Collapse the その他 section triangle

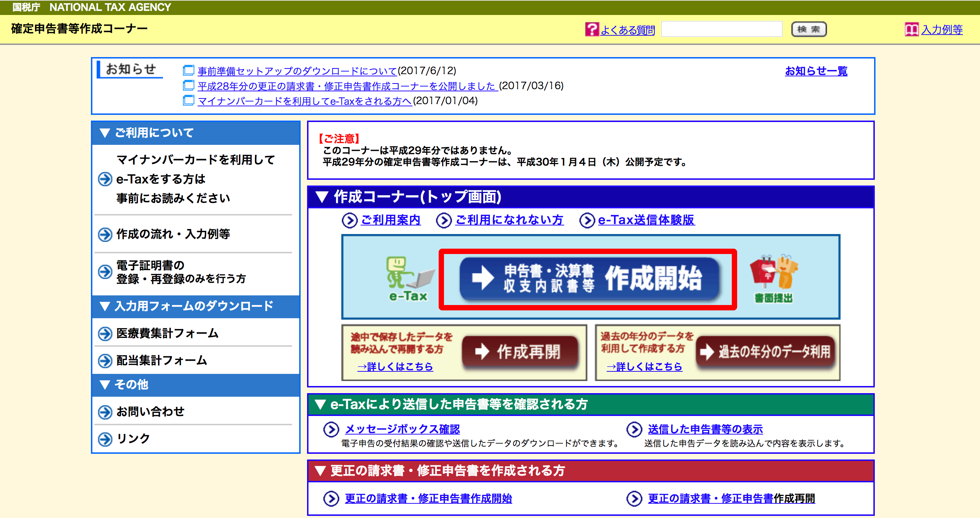[104, 385]
